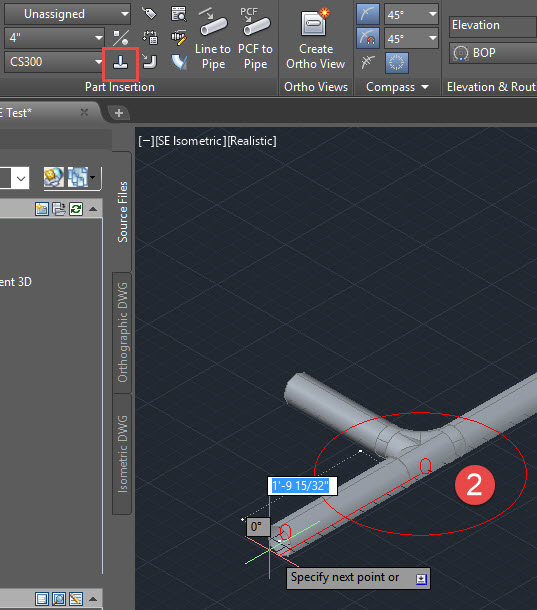537x610 pixels.
Task: Click the 0° angle input box
Action: [258, 527]
